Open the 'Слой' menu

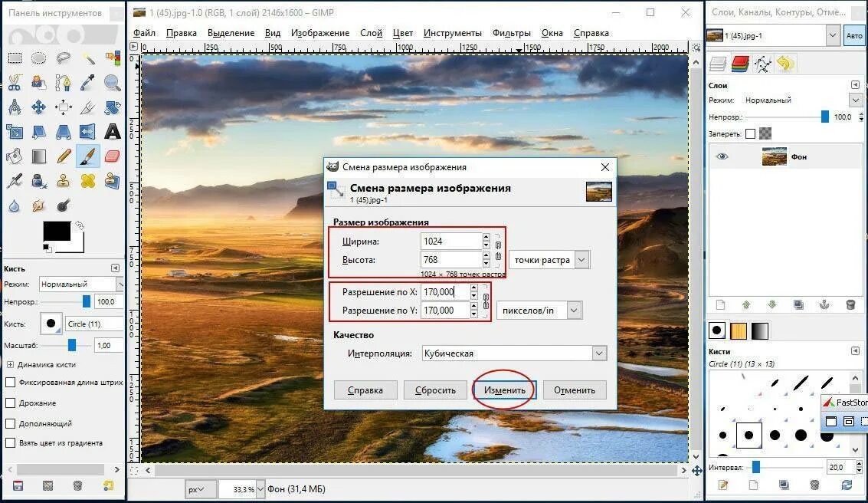click(371, 33)
